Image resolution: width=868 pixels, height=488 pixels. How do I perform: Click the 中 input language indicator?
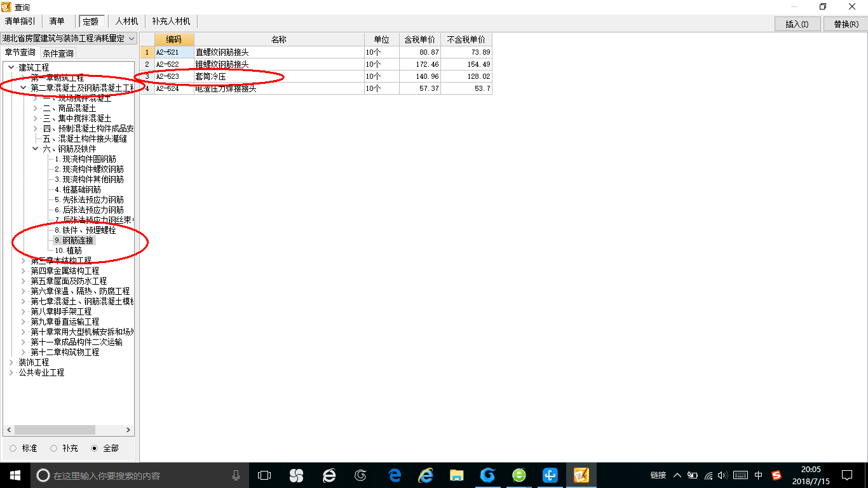click(x=759, y=475)
